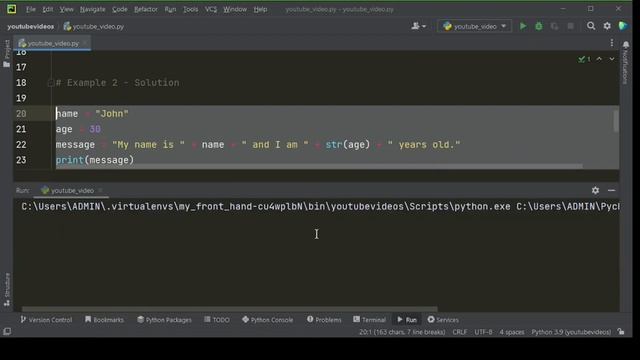Go to previous highlighted problem arrow
This screenshot has height=360, width=640.
(x=599, y=59)
